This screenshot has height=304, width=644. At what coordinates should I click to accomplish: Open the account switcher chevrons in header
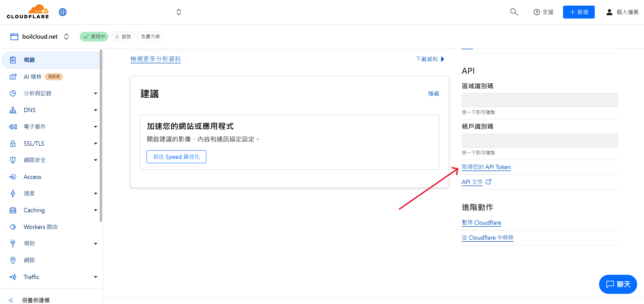pyautogui.click(x=179, y=12)
